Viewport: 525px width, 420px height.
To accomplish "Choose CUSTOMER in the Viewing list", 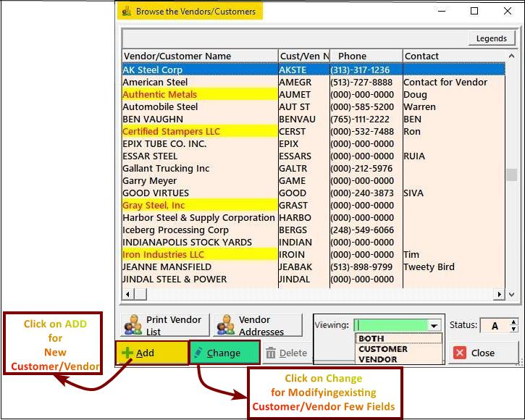I will click(x=398, y=349).
